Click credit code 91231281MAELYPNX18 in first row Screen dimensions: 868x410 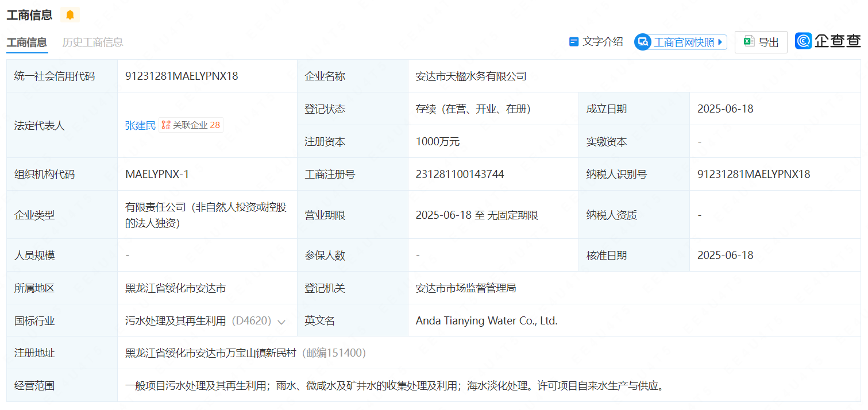[x=182, y=76]
